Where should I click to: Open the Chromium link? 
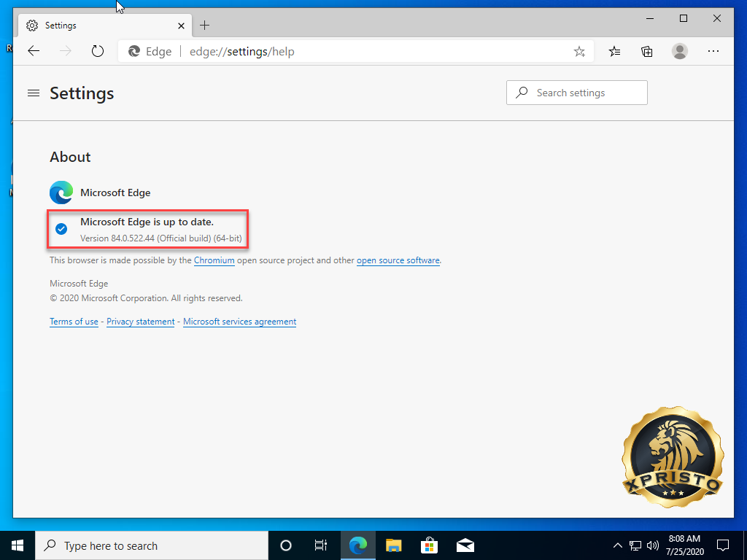pos(214,260)
